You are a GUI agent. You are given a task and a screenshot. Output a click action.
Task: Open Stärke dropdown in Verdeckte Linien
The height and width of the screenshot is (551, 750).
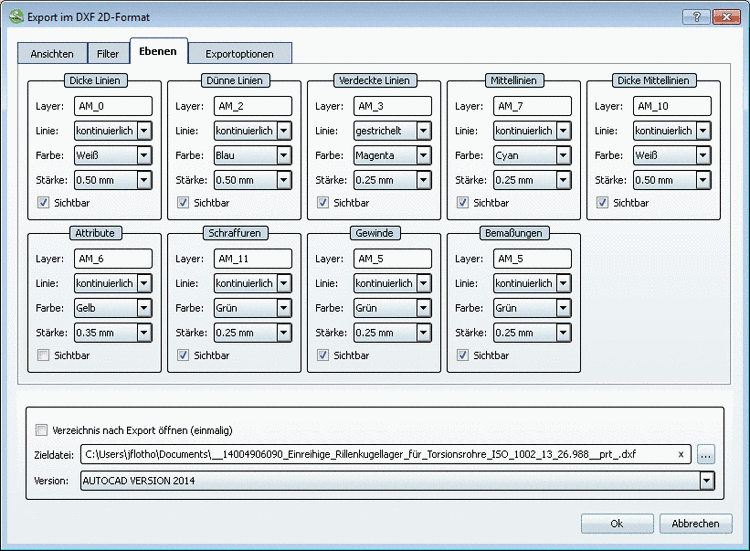click(393, 180)
